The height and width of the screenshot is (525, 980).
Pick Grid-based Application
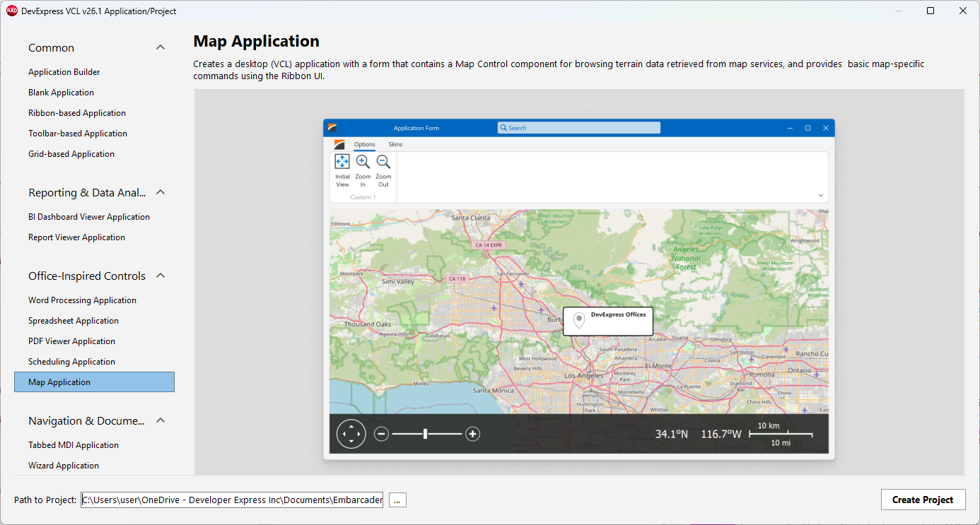pos(71,154)
